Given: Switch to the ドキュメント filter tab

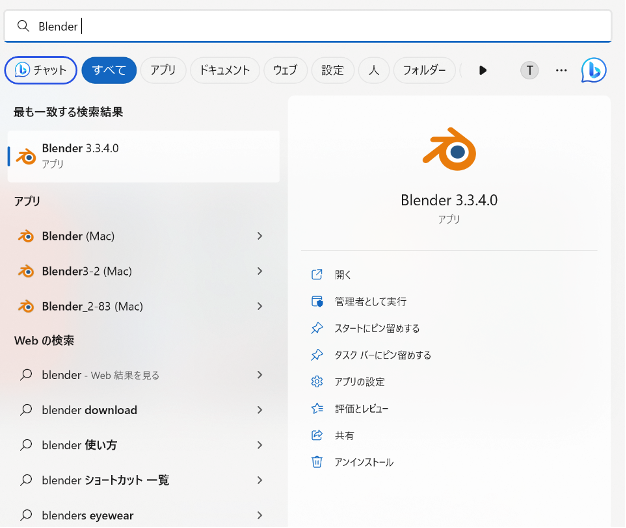Looking at the screenshot, I should (225, 70).
